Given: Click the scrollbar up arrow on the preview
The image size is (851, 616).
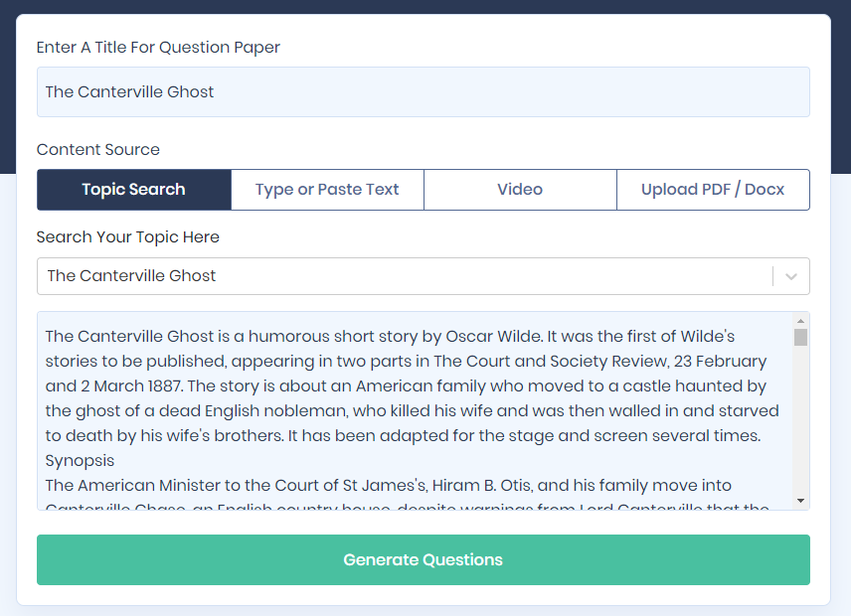Looking at the screenshot, I should [801, 320].
